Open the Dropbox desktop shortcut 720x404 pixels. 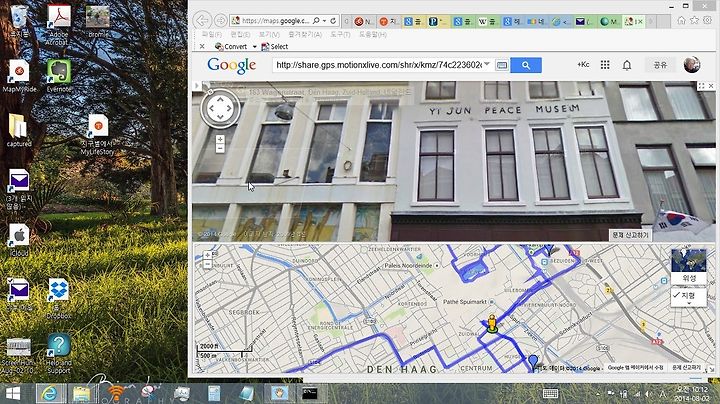[58, 298]
